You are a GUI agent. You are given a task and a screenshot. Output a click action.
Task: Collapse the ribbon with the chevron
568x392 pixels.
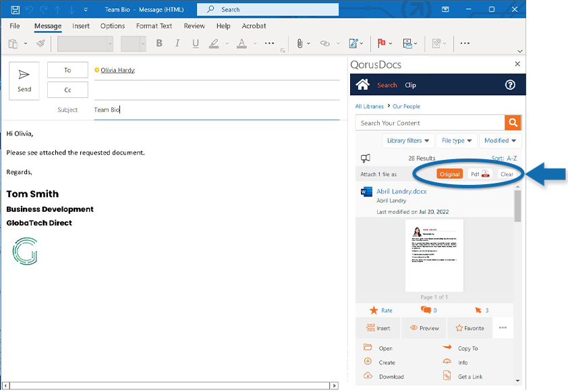[x=520, y=51]
